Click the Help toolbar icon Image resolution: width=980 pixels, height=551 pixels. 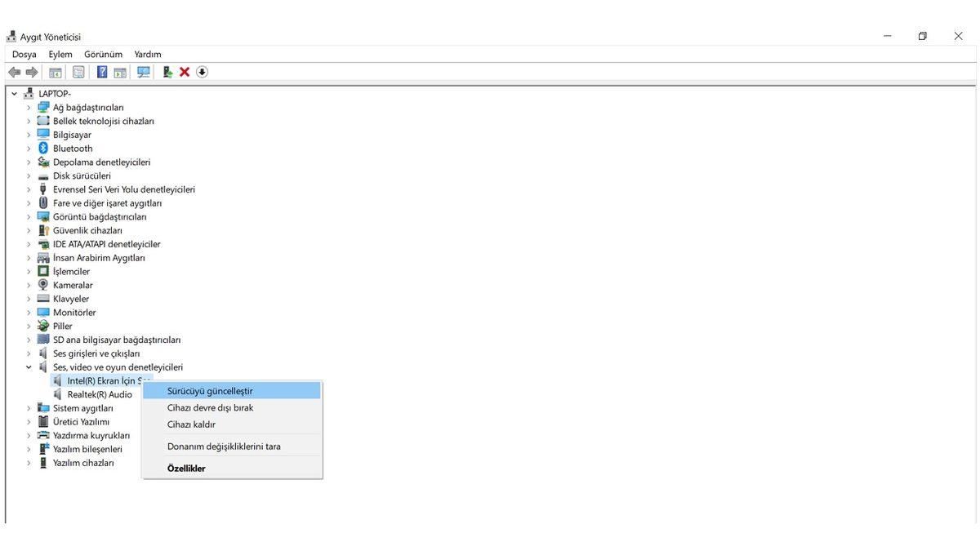point(101,72)
